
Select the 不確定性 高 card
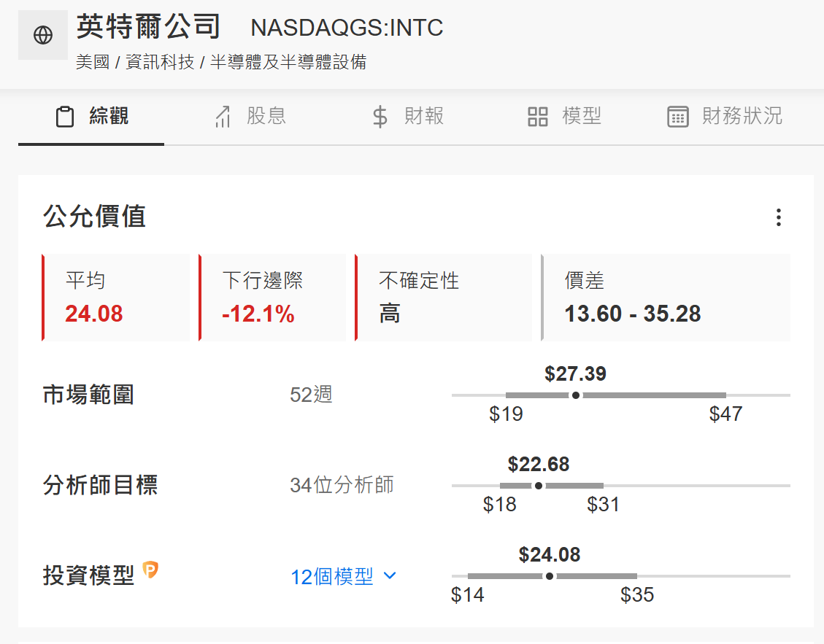click(x=444, y=298)
